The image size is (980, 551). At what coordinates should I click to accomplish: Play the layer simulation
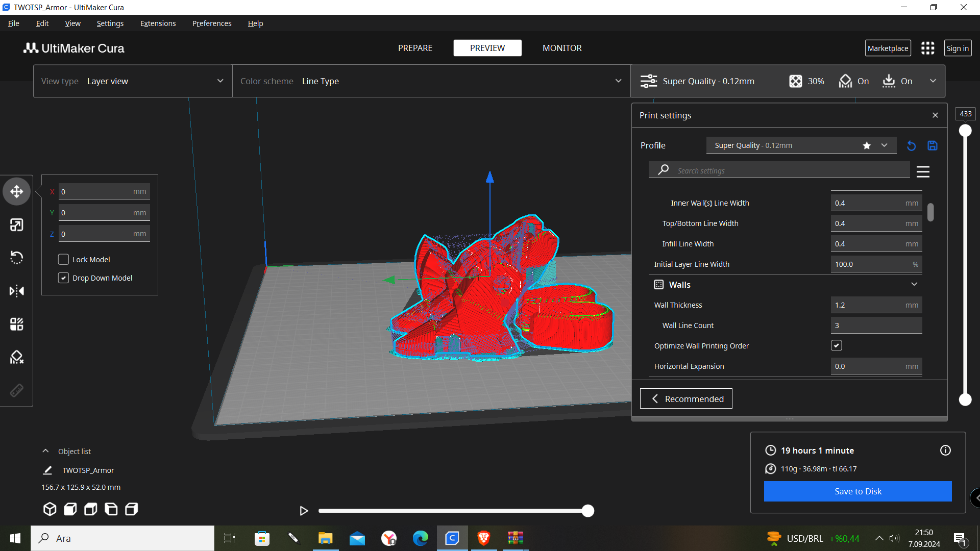coord(304,511)
